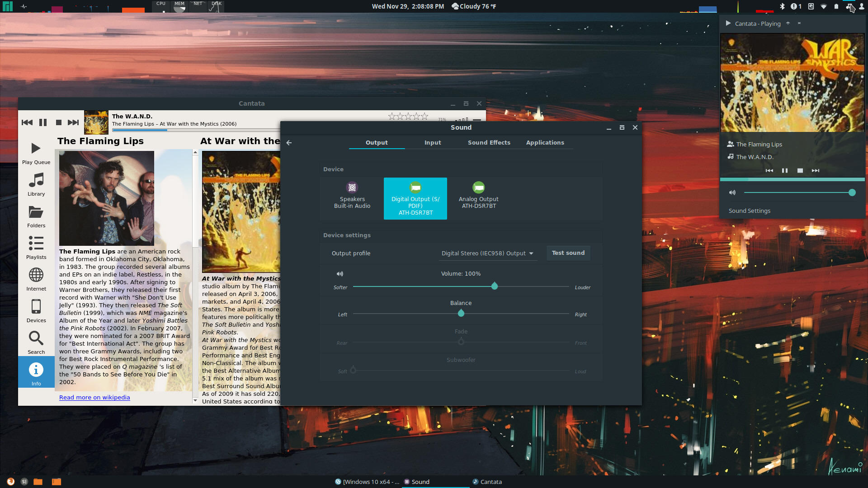Open Devices view in Cantata sidebar
Viewport: 868px width, 488px height.
coord(36,311)
